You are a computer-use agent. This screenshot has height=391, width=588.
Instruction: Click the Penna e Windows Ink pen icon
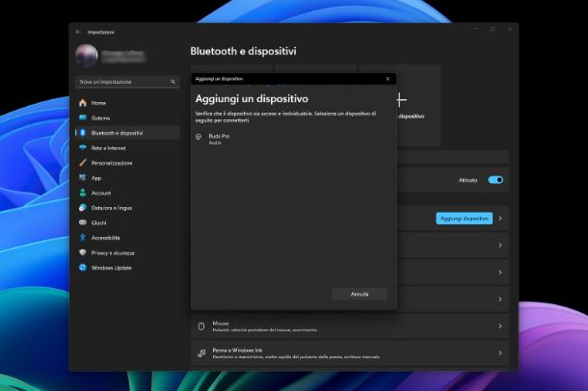[201, 353]
